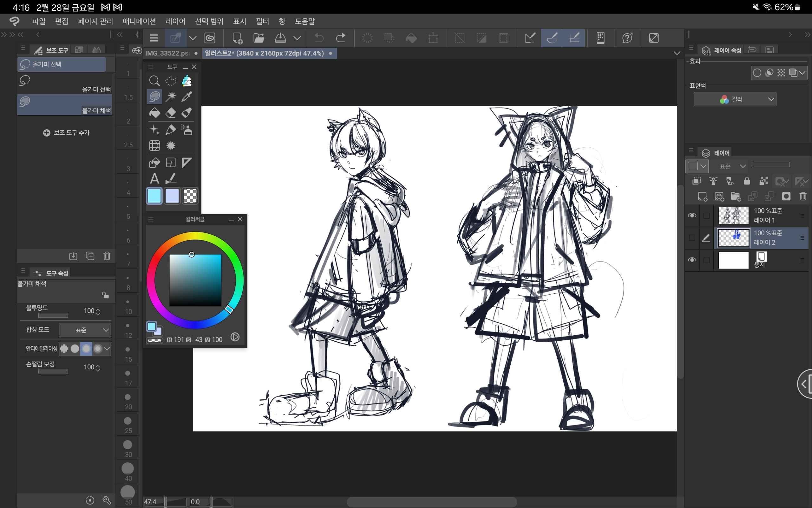Select the middle anti-aliasing option
This screenshot has height=508, width=812.
[86, 349]
